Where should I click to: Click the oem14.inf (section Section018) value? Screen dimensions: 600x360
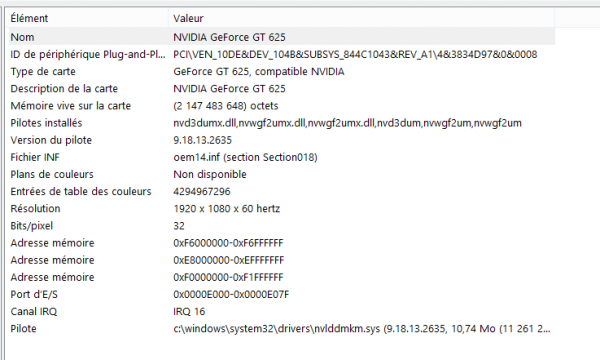(245, 157)
